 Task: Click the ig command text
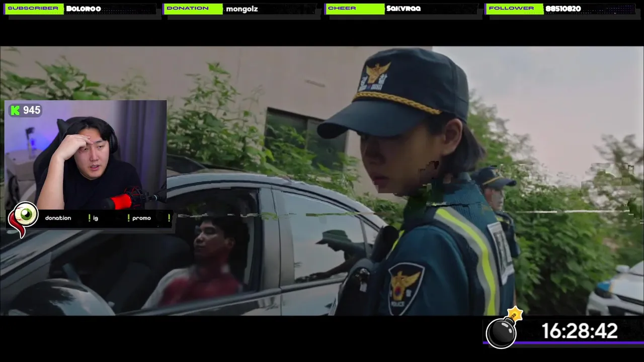(96, 218)
